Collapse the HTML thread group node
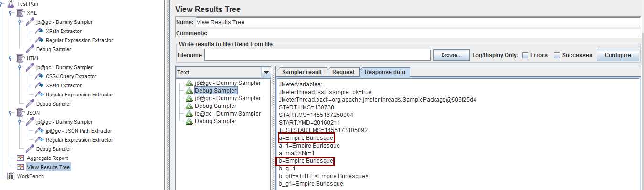644x190 pixels. coord(10,58)
